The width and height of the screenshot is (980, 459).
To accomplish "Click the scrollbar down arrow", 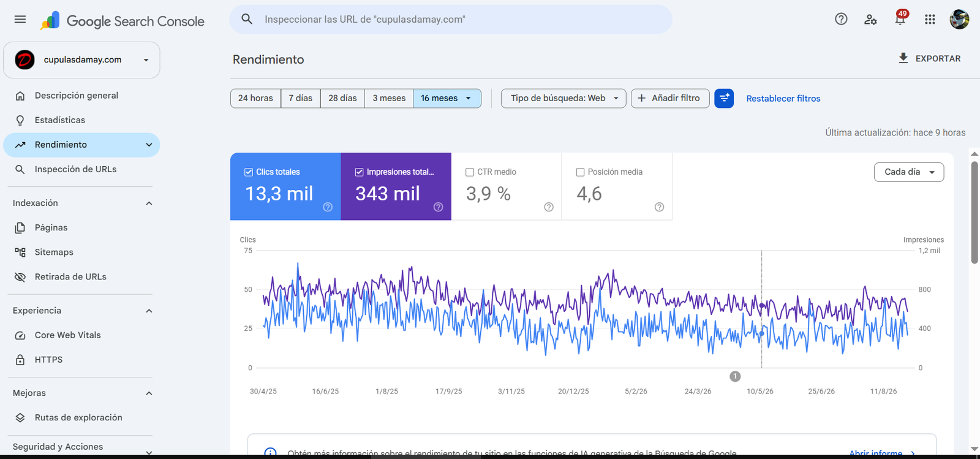I will coord(974,449).
